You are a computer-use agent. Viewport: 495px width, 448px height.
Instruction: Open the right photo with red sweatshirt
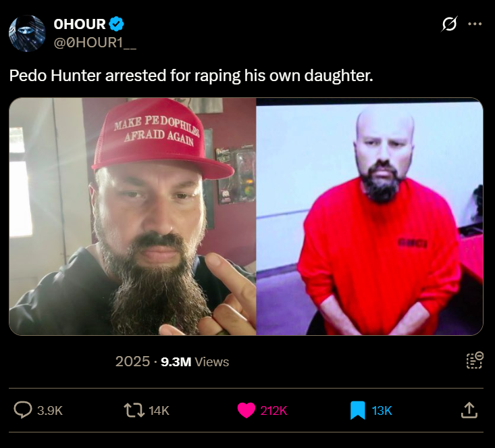pyautogui.click(x=369, y=216)
